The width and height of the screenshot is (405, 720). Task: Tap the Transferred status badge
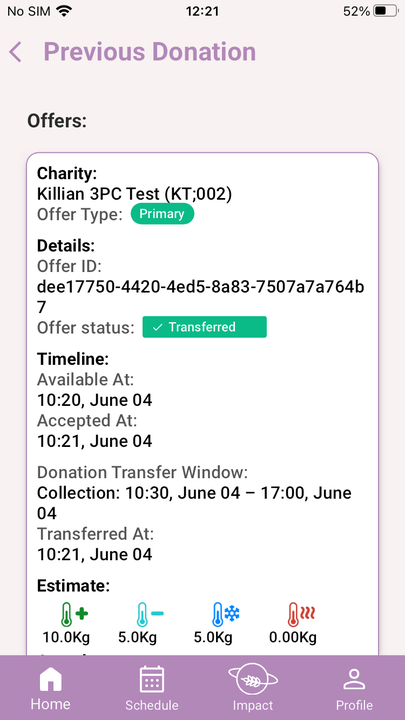(x=204, y=327)
